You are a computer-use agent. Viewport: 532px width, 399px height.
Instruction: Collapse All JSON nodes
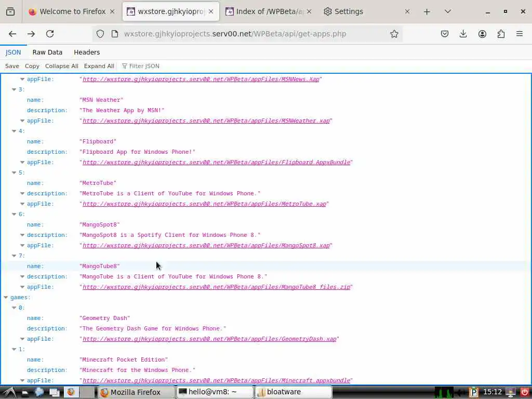pos(61,66)
